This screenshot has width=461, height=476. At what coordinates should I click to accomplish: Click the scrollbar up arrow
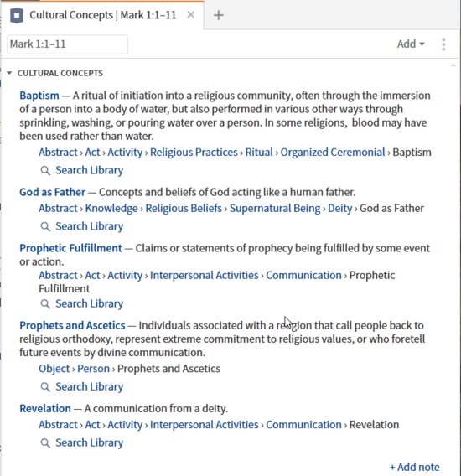point(453,65)
